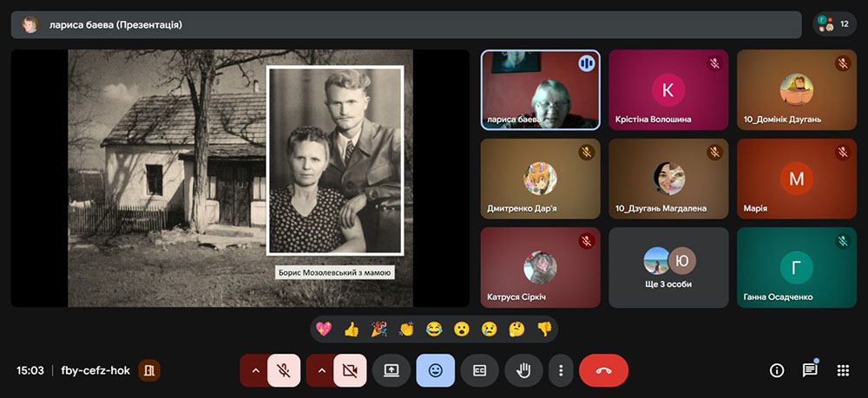Open the chat messages panel

[810, 370]
